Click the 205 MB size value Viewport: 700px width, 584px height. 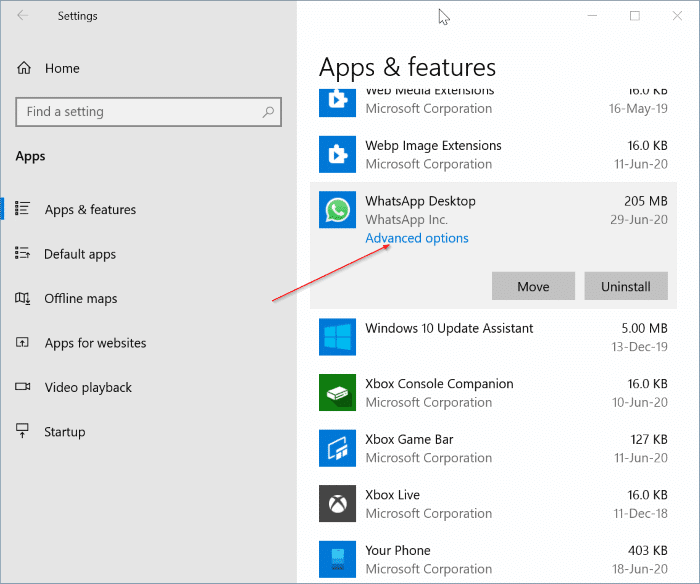coord(646,201)
